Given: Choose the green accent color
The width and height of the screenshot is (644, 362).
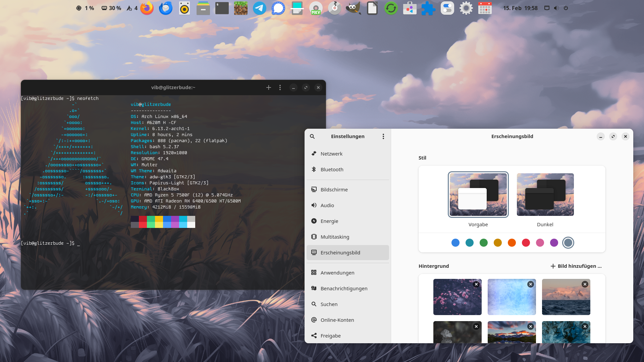Looking at the screenshot, I should (x=483, y=243).
